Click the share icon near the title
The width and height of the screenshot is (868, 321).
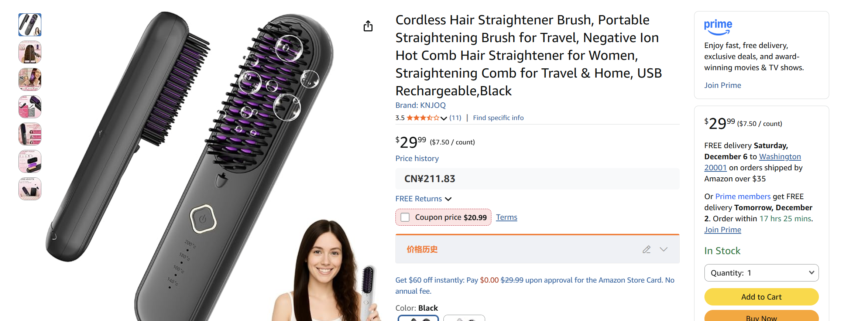[367, 26]
